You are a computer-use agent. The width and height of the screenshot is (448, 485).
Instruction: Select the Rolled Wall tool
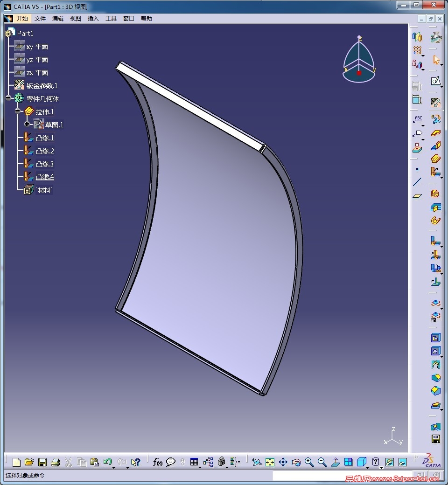pyautogui.click(x=435, y=220)
